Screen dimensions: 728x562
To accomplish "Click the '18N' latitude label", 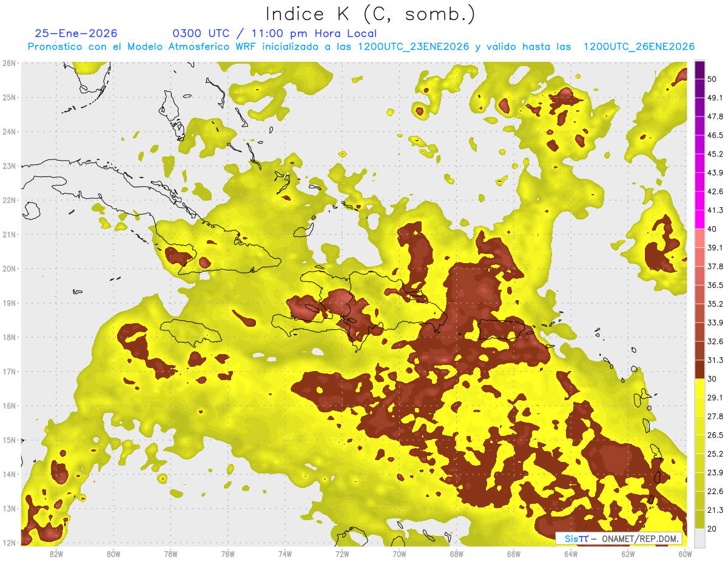I will [x=9, y=337].
